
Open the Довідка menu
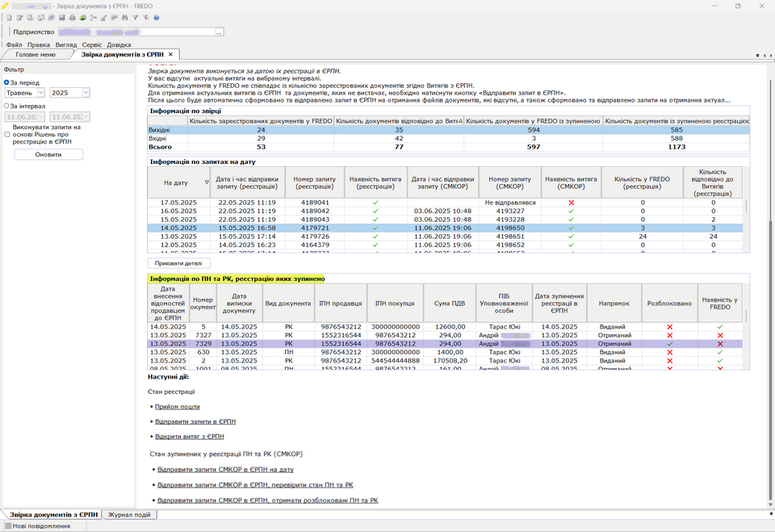[x=119, y=44]
